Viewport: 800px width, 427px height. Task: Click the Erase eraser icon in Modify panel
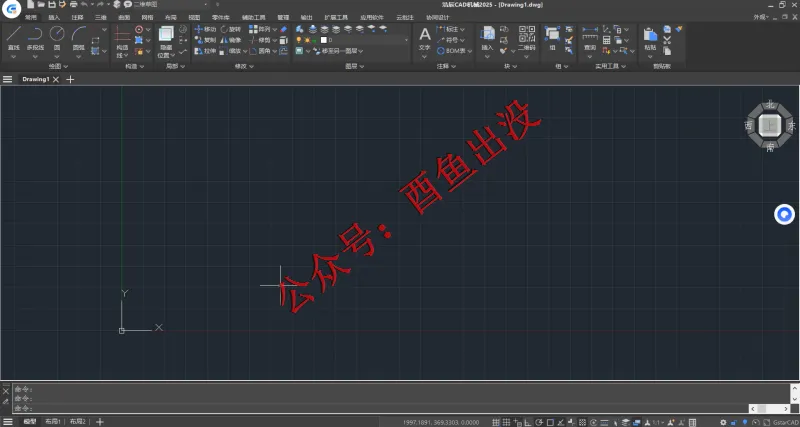pos(284,30)
